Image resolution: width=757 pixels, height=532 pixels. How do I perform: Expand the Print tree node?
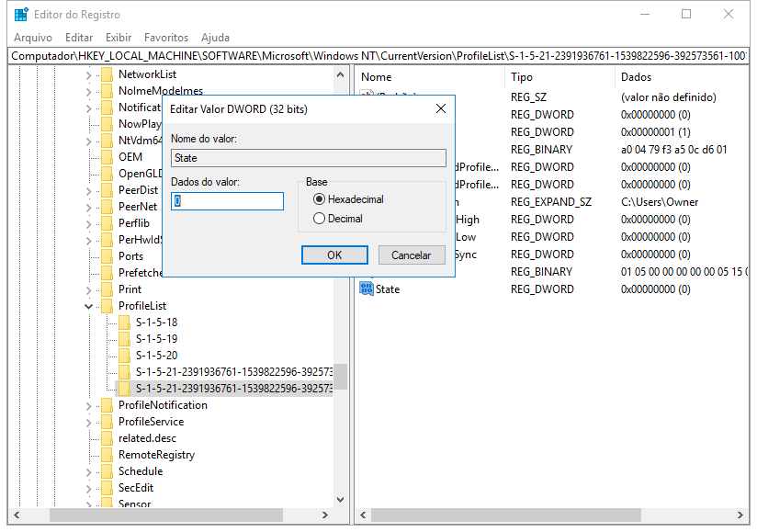pyautogui.click(x=89, y=289)
